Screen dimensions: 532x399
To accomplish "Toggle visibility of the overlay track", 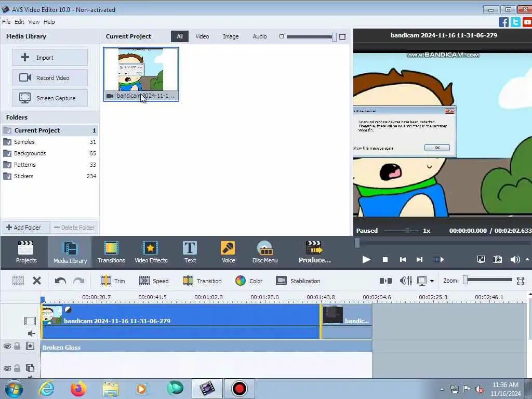I will point(7,368).
